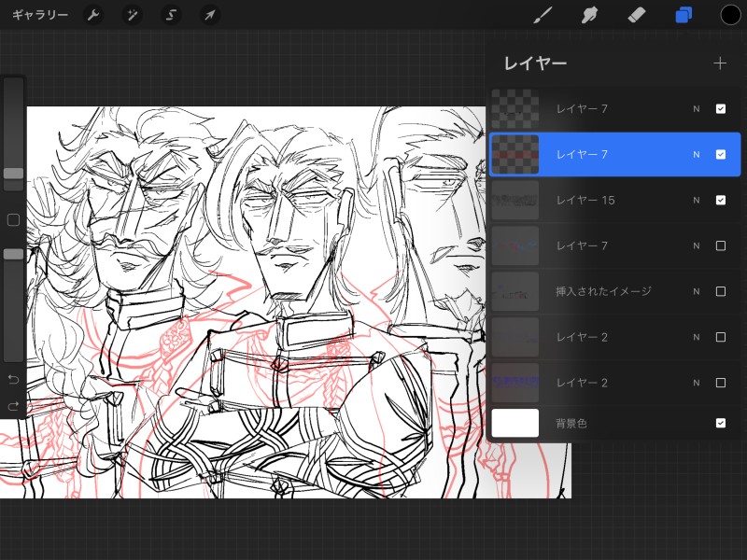Screen dimensions: 747x560
Task: Expand blend mode N for 挿入されたイメージ
Action: point(696,291)
